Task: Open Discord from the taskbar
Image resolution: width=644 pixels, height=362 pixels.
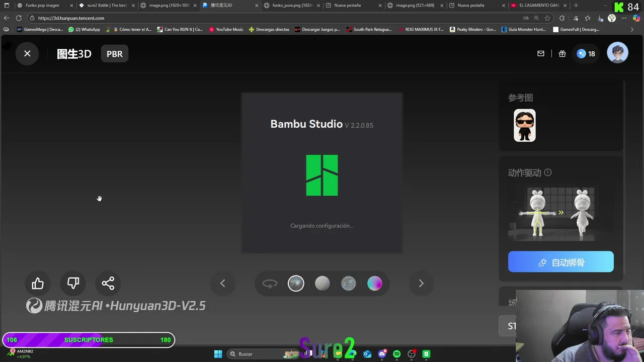Action: (x=382, y=354)
